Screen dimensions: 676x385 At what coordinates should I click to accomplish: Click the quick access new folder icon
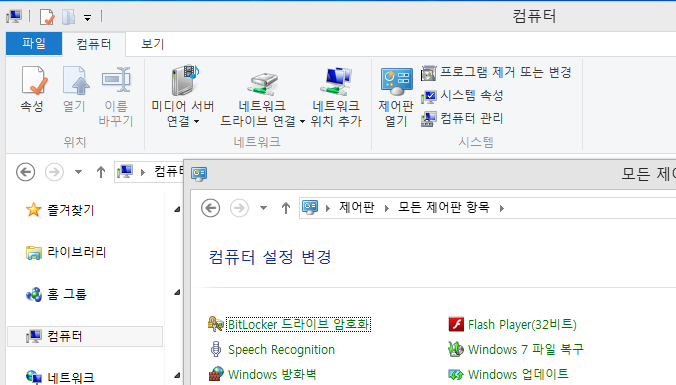point(69,17)
